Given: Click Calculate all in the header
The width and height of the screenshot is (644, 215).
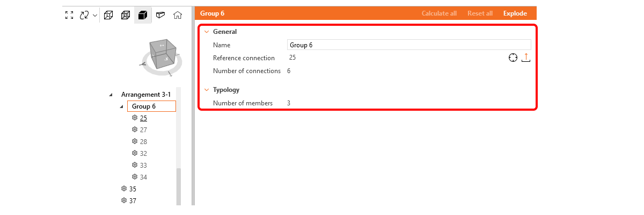Looking at the screenshot, I should tap(439, 13).
